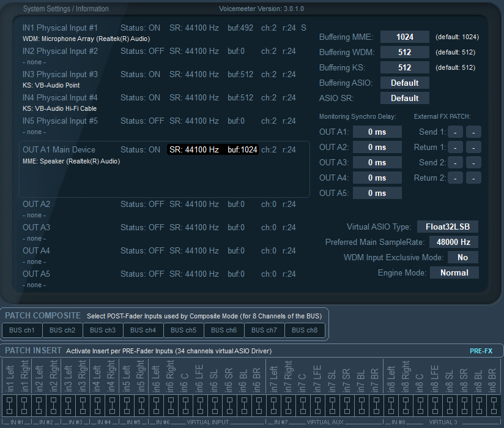Open Preferred Main SampleRate 48000 Hz selector
Screen dimensions: 504x428
pos(453,242)
